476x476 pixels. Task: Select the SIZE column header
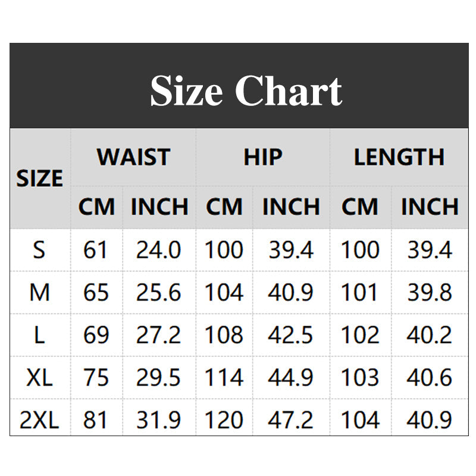[x=39, y=178]
